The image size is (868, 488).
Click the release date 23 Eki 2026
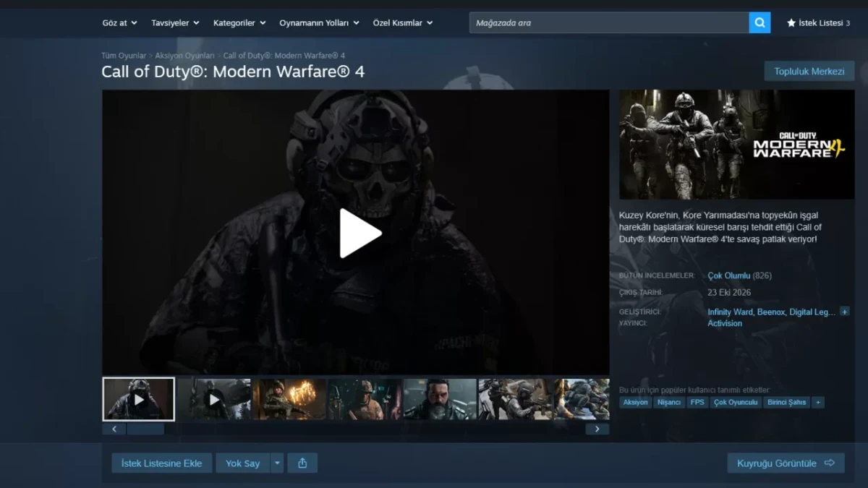coord(729,293)
